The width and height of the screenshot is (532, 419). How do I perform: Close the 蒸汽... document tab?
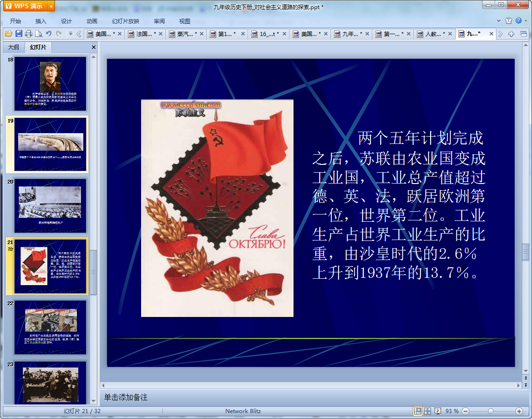(x=202, y=34)
